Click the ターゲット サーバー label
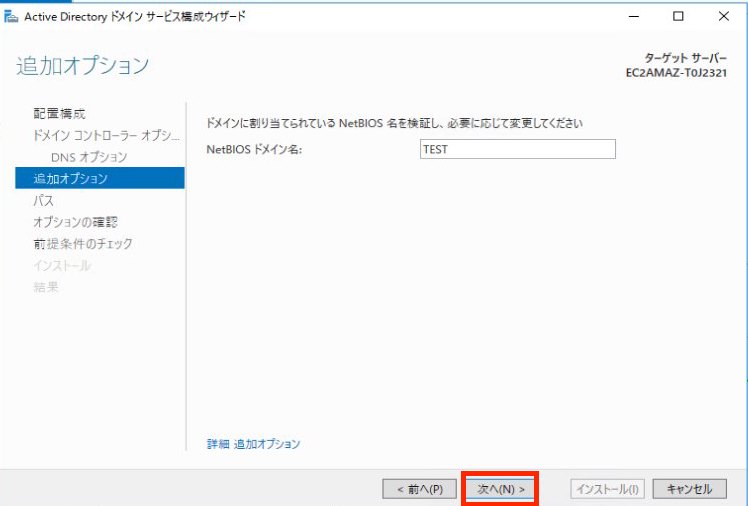Viewport: 748px width, 506px height. (x=686, y=58)
